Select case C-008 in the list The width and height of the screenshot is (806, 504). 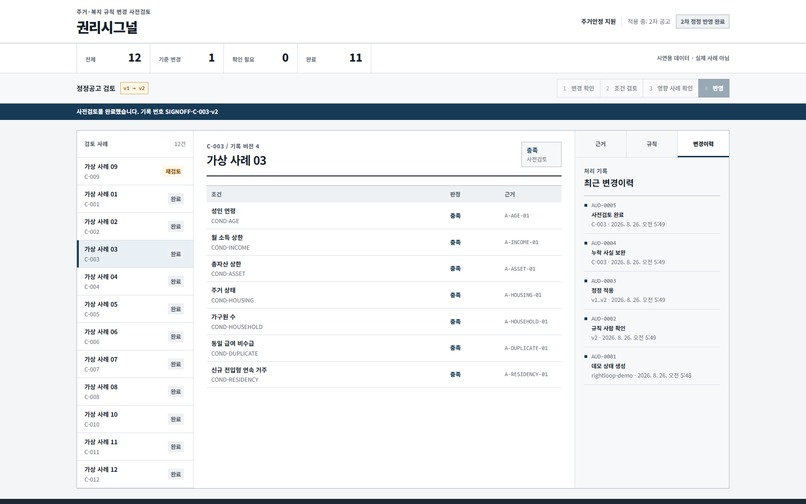tap(135, 392)
